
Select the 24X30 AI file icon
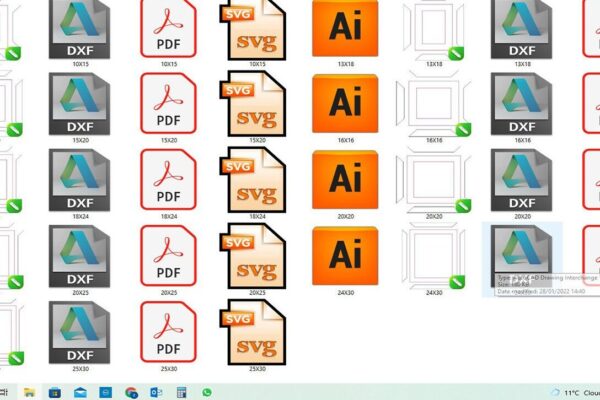pos(345,253)
